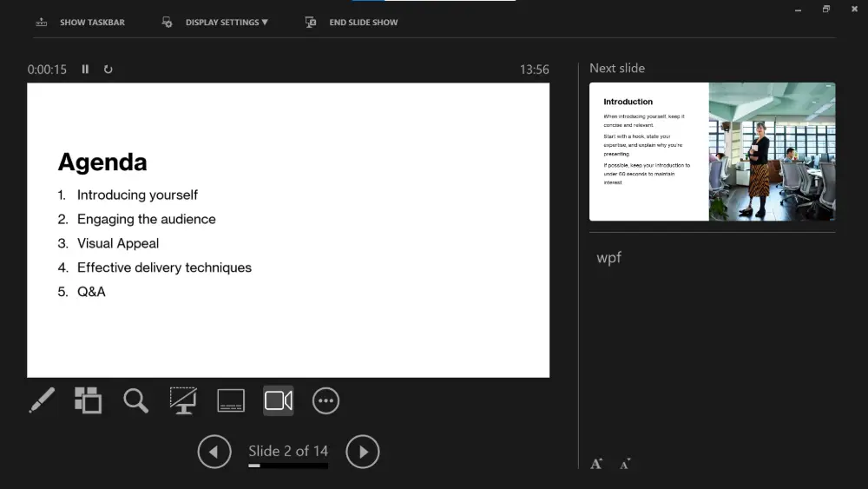Click the 'Next slide' label
This screenshot has height=489, width=868.
(617, 68)
